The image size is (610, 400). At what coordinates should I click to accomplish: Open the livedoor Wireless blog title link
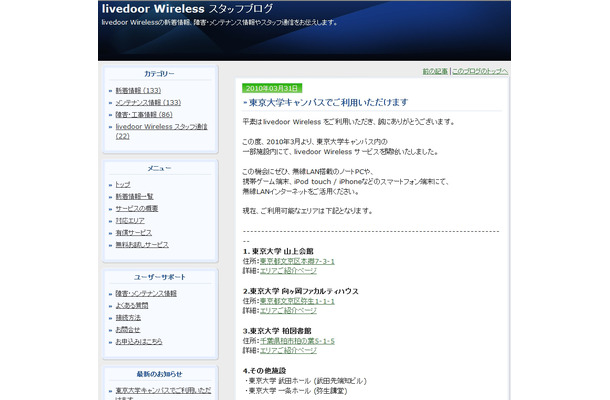[187, 9]
